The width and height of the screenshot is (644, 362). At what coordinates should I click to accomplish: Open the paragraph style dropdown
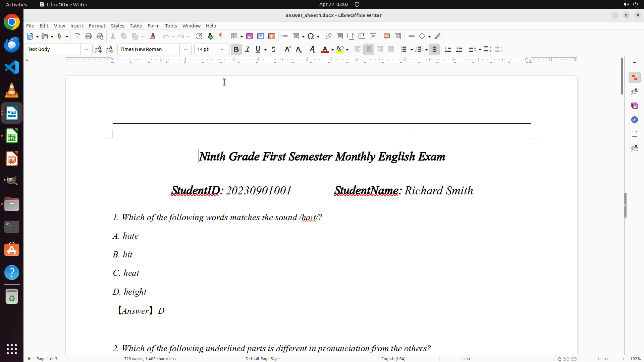pos(87,49)
